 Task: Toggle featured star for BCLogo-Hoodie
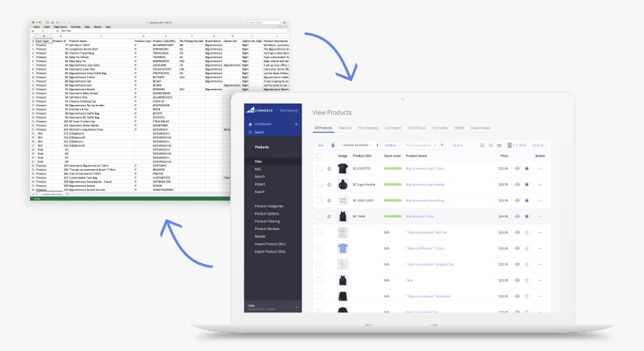[527, 185]
